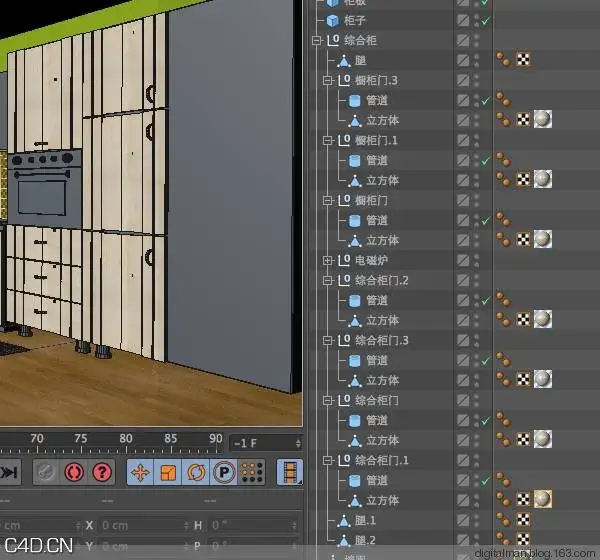
Task: Select the 综合柜门.3 object name
Action: tap(382, 340)
